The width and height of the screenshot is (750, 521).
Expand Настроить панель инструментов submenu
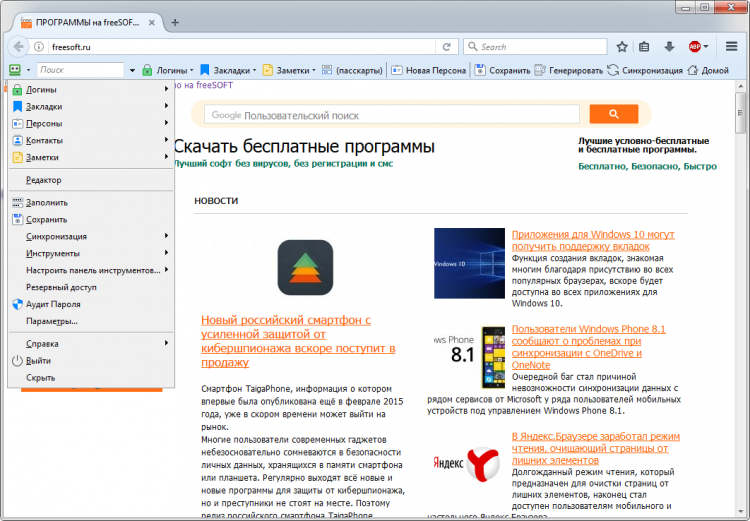(x=91, y=270)
